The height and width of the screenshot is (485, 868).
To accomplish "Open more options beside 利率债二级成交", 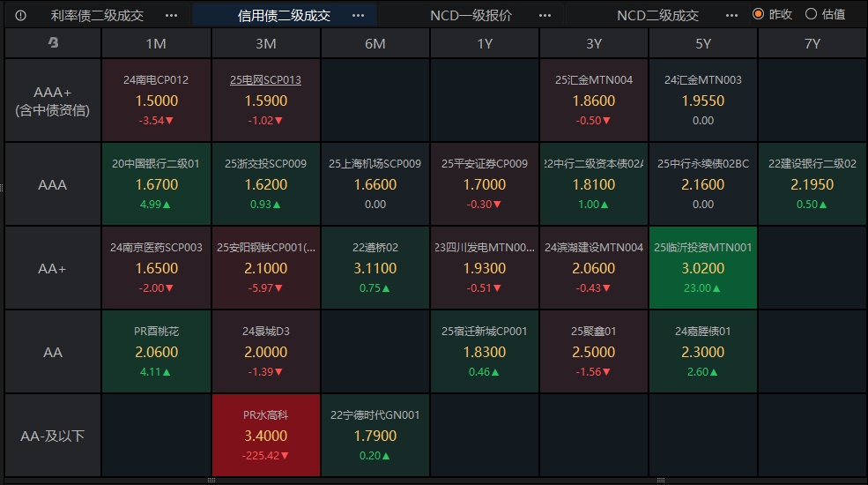I will (172, 16).
